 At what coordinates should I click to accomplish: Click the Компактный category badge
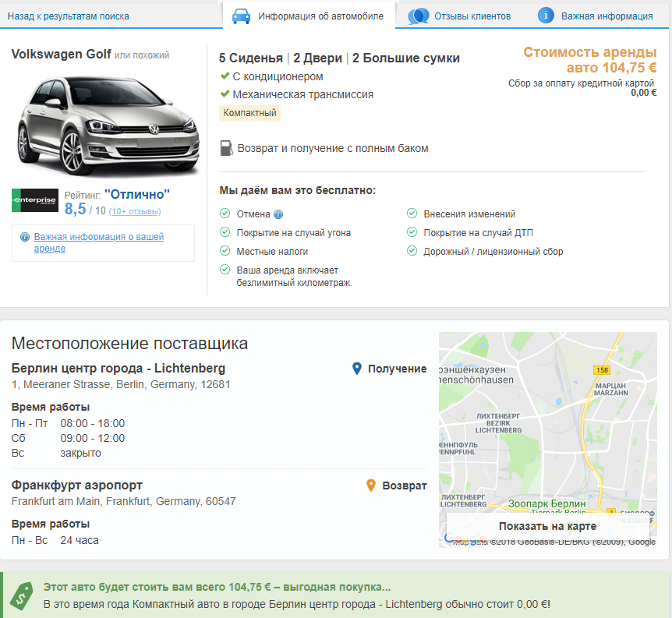pyautogui.click(x=249, y=113)
